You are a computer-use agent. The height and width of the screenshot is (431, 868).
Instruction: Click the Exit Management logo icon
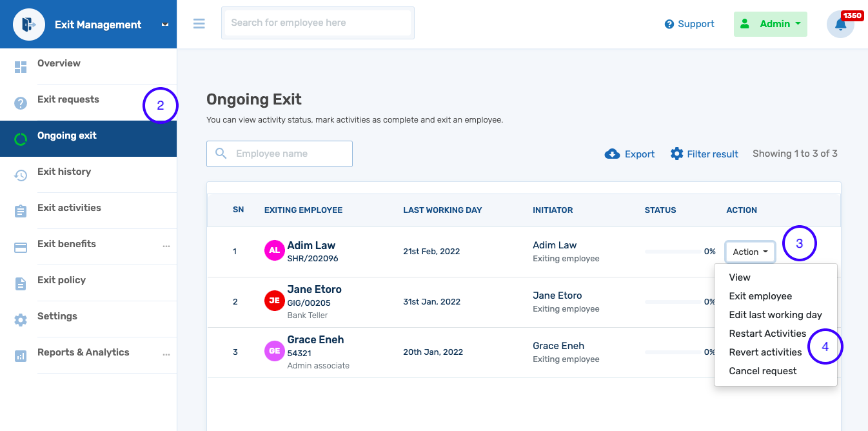click(29, 25)
